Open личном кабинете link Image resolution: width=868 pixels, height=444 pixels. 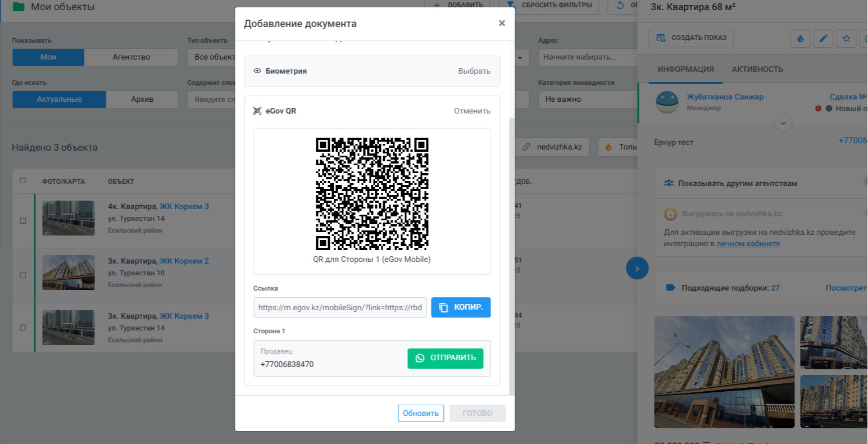click(748, 243)
